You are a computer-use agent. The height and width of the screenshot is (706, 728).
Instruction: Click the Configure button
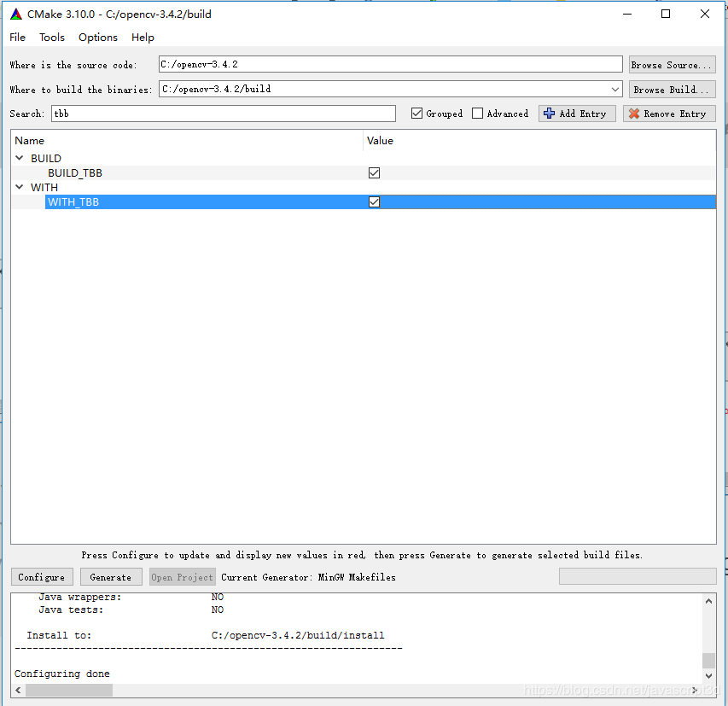click(x=42, y=577)
